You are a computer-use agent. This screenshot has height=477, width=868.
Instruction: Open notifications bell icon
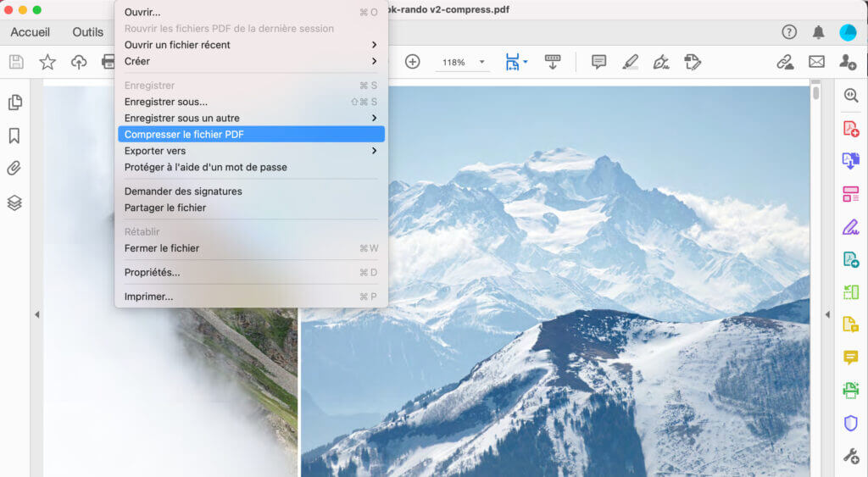pyautogui.click(x=818, y=32)
